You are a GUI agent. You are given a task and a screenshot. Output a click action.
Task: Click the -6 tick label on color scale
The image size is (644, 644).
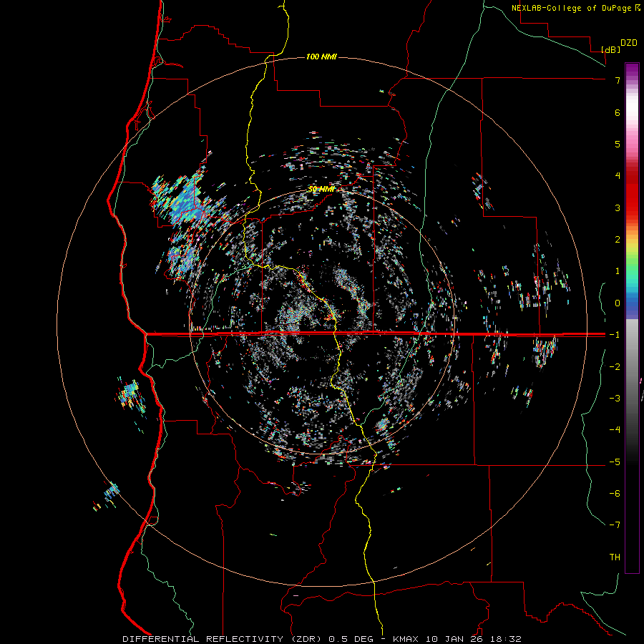[615, 493]
